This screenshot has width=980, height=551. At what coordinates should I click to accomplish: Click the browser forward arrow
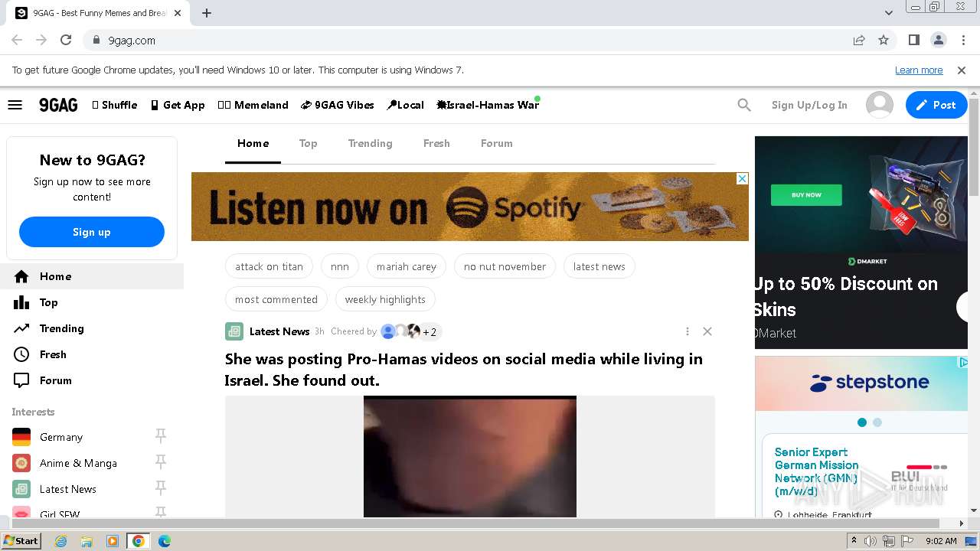pos(41,40)
